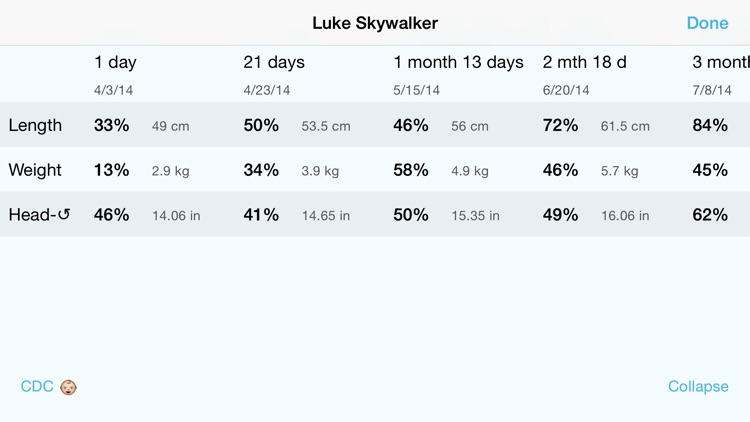Select the 1 day column header

pyautogui.click(x=115, y=62)
